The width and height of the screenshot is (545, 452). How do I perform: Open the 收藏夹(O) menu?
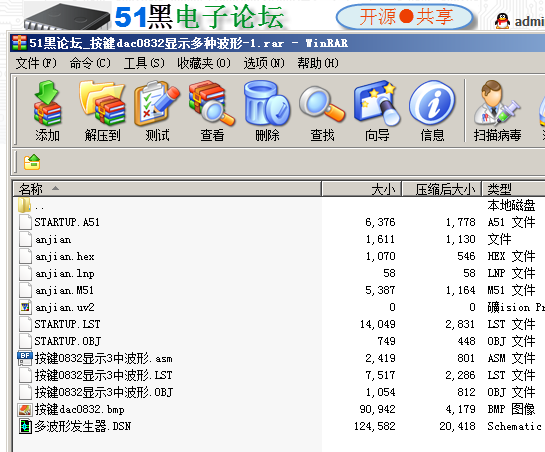204,63
